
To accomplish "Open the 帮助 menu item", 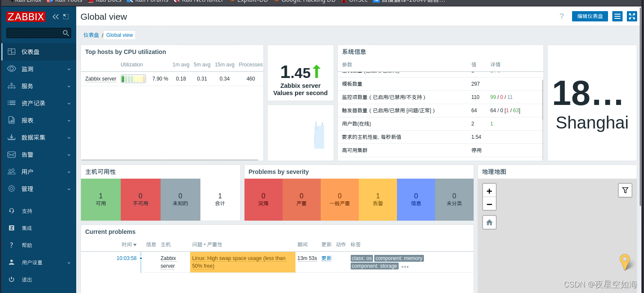I will [x=39, y=245].
